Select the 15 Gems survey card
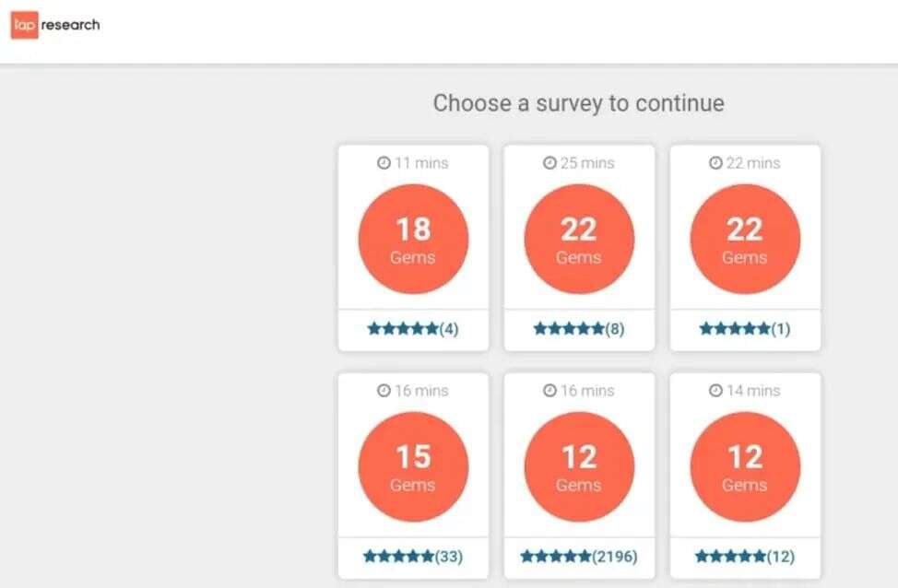The height and width of the screenshot is (588, 898). coord(413,475)
